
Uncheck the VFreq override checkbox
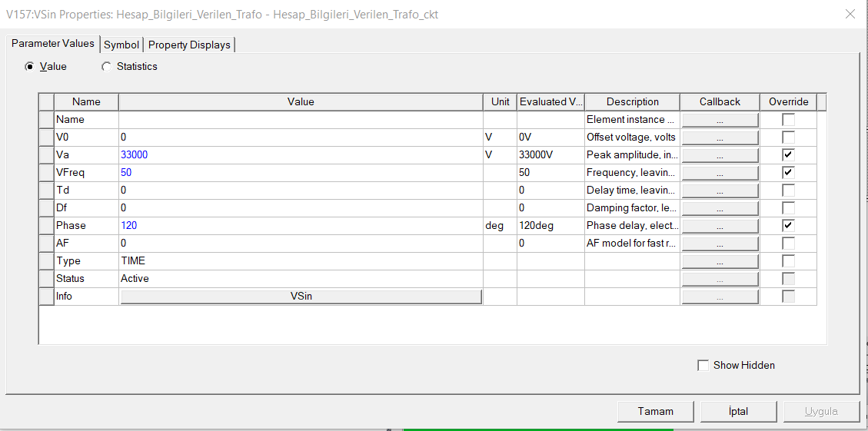(788, 173)
